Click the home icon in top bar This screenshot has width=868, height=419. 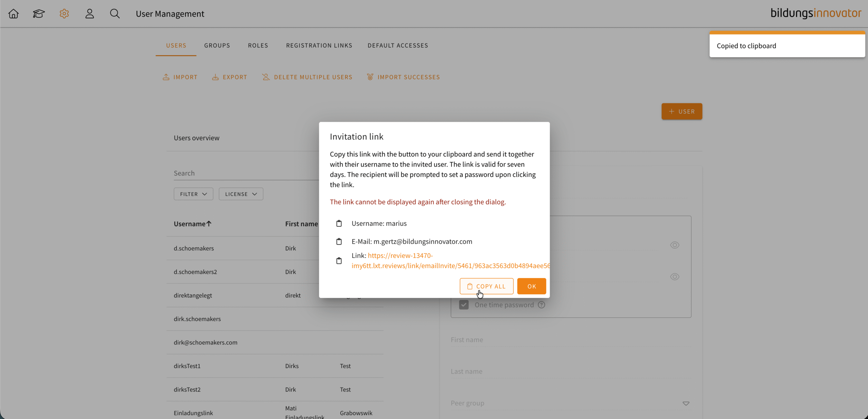[x=14, y=14]
